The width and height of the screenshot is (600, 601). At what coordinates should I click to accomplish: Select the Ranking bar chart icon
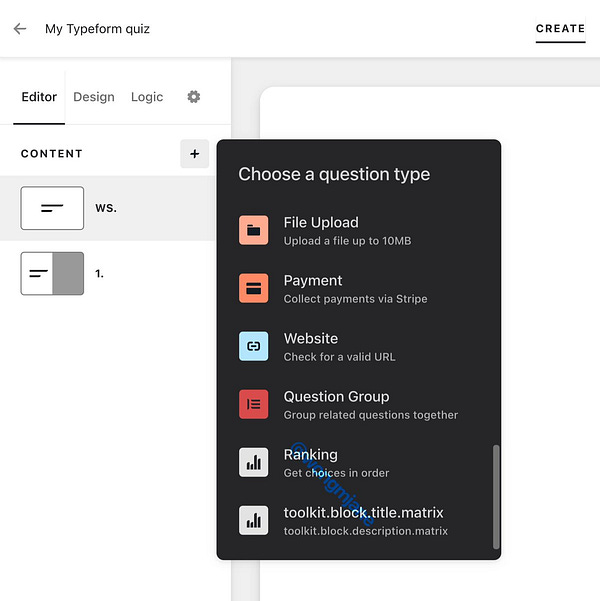[253, 462]
